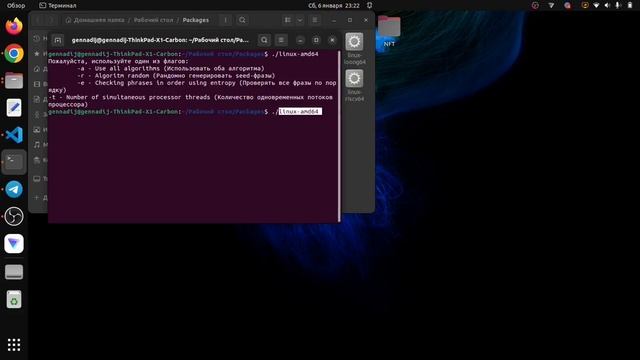Open a new terminal tab
640x360 pixels.
[58, 40]
